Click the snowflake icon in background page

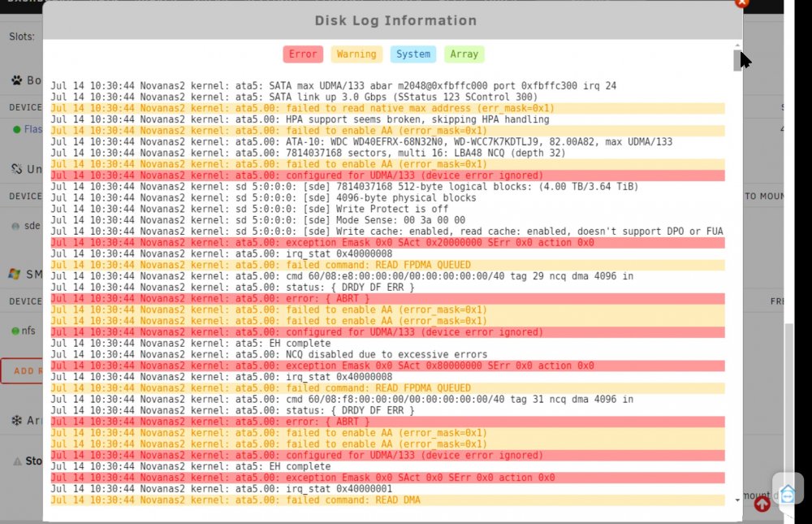(x=16, y=420)
